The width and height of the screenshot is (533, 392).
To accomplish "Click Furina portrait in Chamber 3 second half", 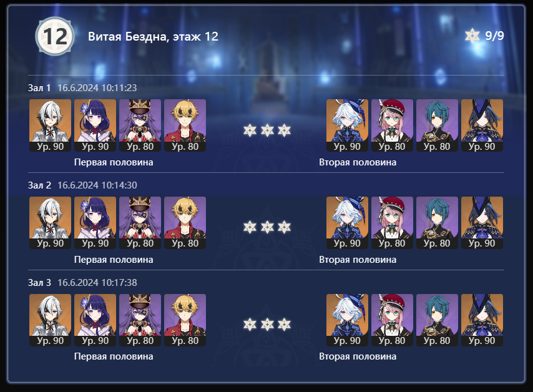I will point(347,320).
